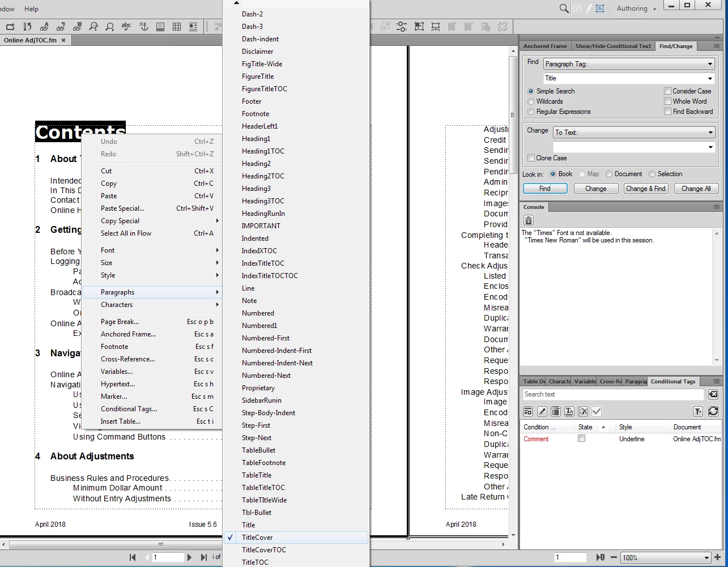
Task: Choose Heading1 from paragraph tag list
Action: coord(256,139)
